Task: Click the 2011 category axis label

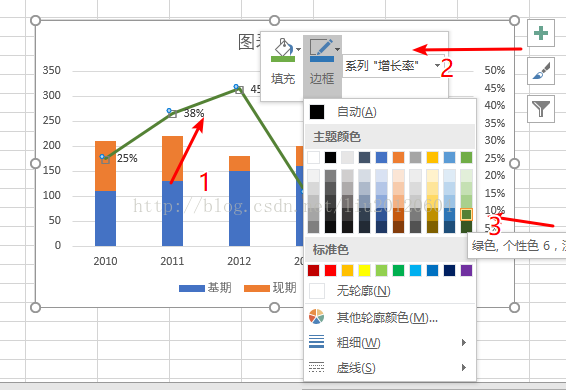Action: (172, 261)
